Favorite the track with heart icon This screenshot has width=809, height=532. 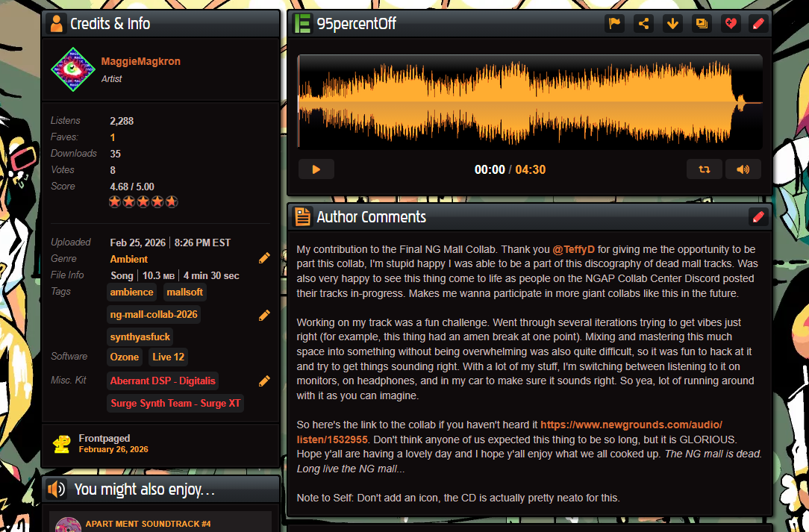[731, 23]
